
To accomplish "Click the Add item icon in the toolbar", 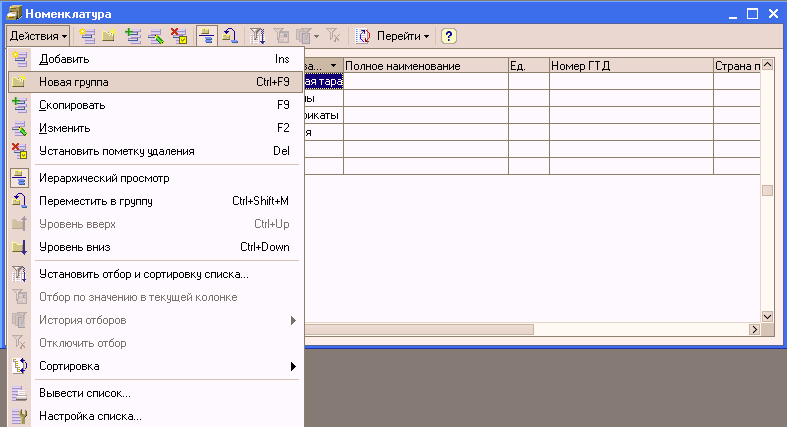I will click(x=87, y=36).
